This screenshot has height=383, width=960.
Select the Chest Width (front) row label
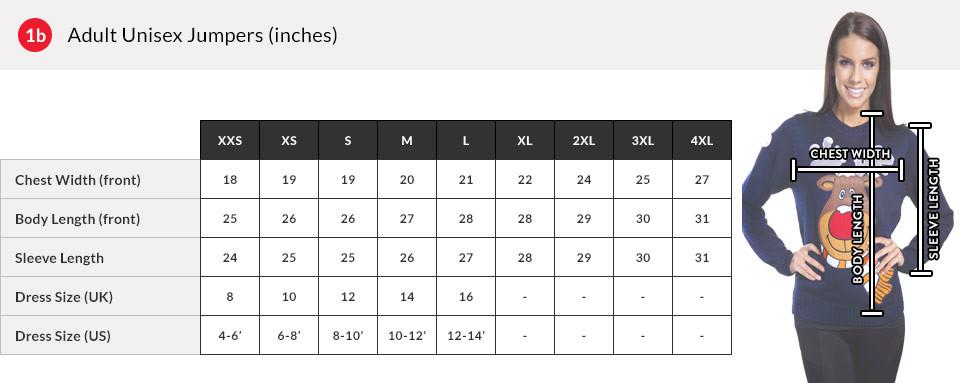78,180
